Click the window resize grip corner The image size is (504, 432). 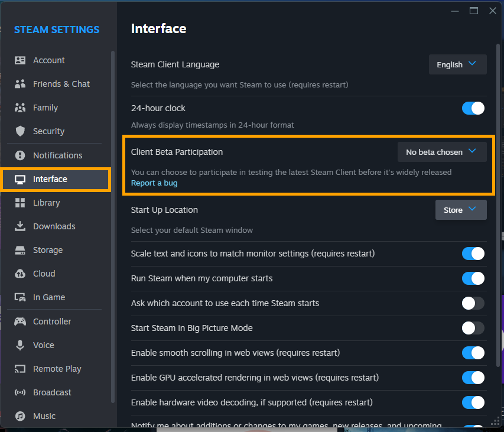point(495,421)
